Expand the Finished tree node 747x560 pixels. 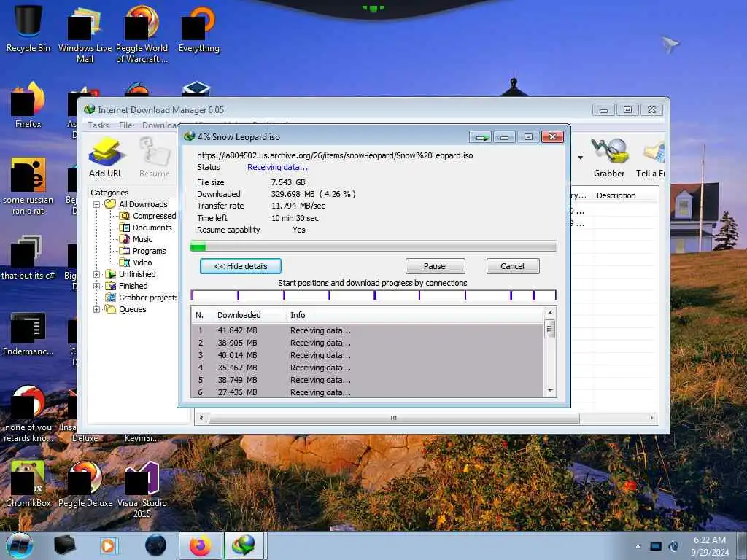point(97,286)
